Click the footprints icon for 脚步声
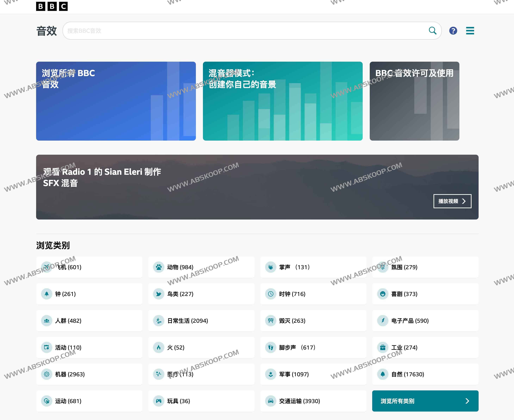 tap(271, 347)
